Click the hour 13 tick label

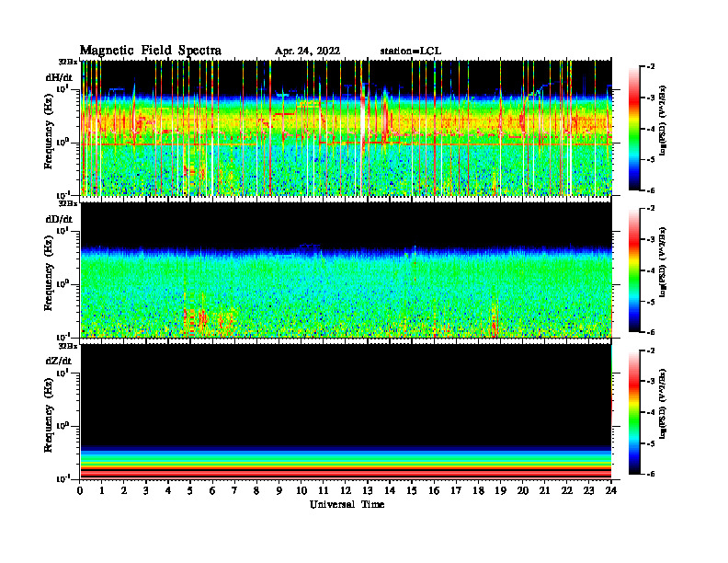(x=368, y=490)
